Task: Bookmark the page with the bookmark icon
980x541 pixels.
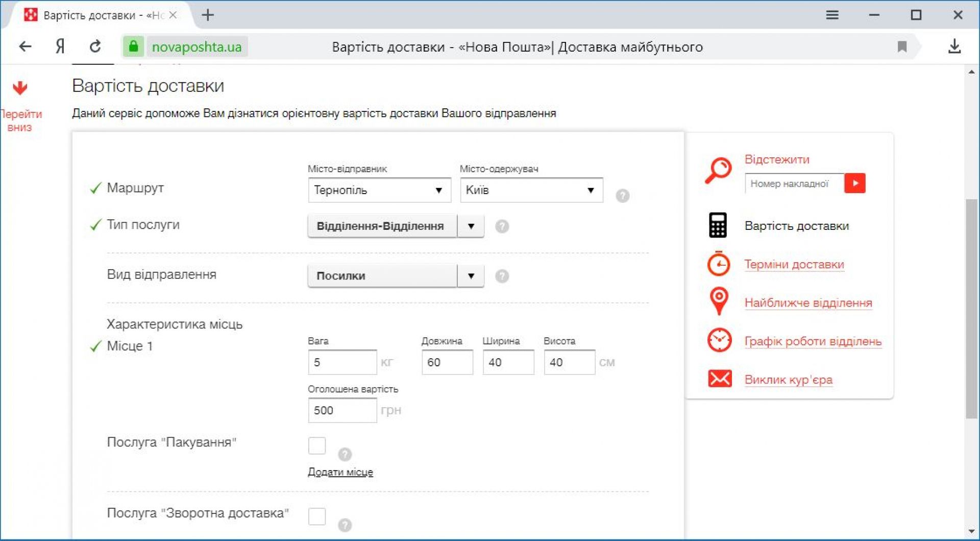Action: tap(902, 47)
